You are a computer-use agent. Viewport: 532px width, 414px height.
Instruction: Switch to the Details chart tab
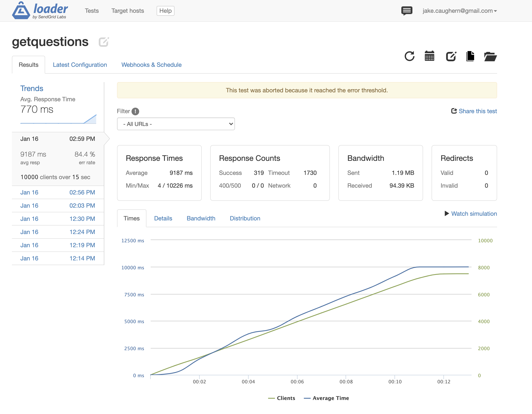(163, 218)
